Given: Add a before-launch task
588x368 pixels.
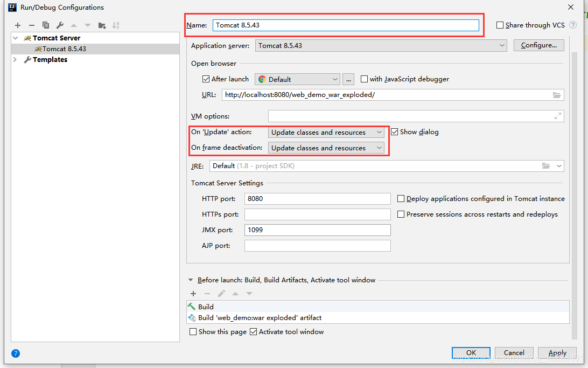Looking at the screenshot, I should pos(193,294).
